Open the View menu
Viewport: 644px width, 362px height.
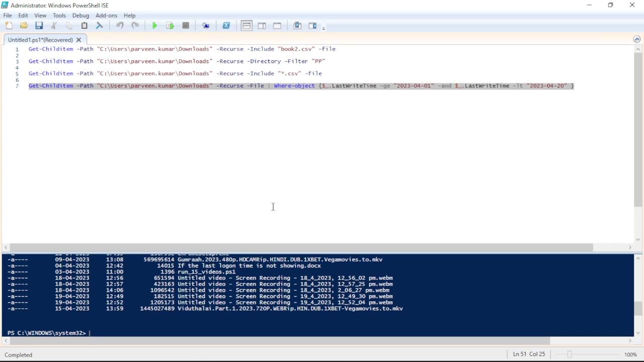40,16
